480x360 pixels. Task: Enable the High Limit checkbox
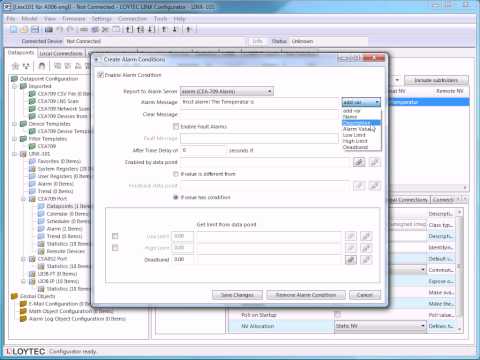point(115,248)
